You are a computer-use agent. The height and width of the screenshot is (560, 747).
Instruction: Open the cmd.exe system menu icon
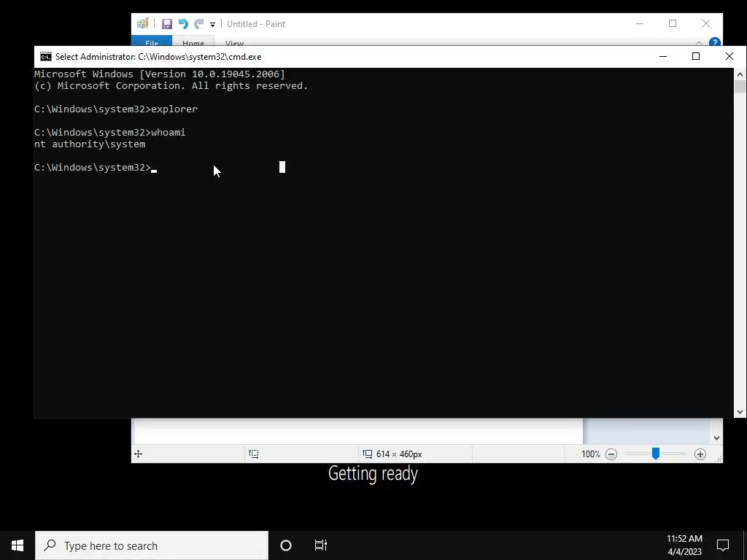(46, 57)
